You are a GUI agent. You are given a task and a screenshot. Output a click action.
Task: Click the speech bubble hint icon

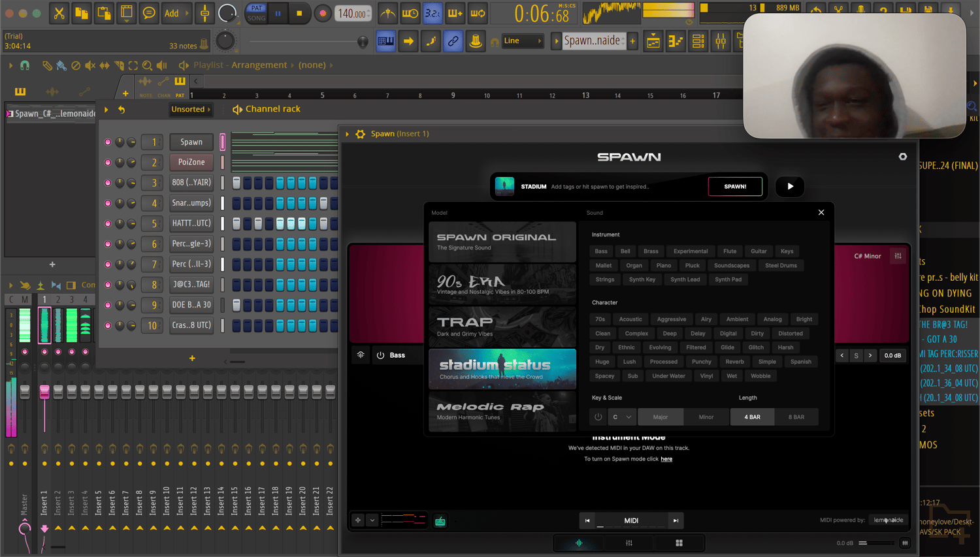click(x=149, y=13)
